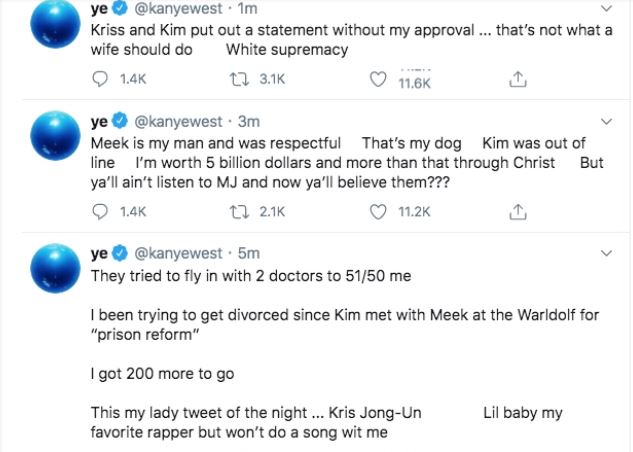Open the 3m tweet's blue profile avatar
The height and width of the screenshot is (452, 633).
pos(55,136)
